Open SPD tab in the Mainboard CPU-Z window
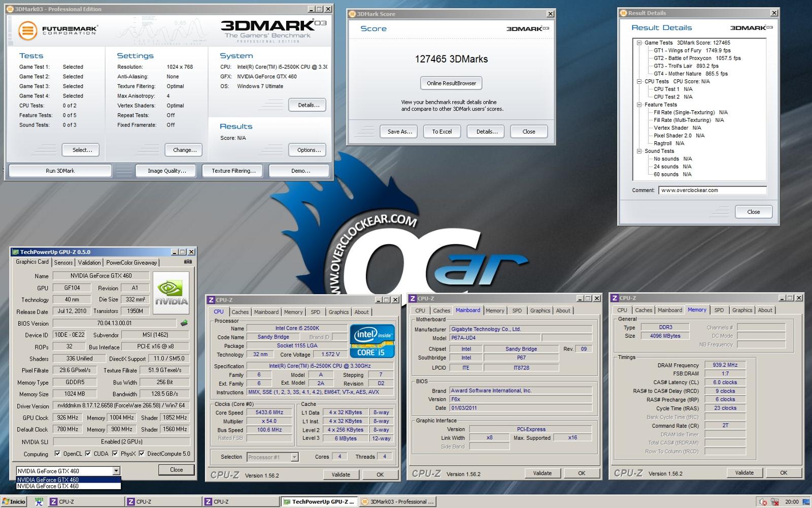Screen dimensions: 812x508 tap(517, 310)
